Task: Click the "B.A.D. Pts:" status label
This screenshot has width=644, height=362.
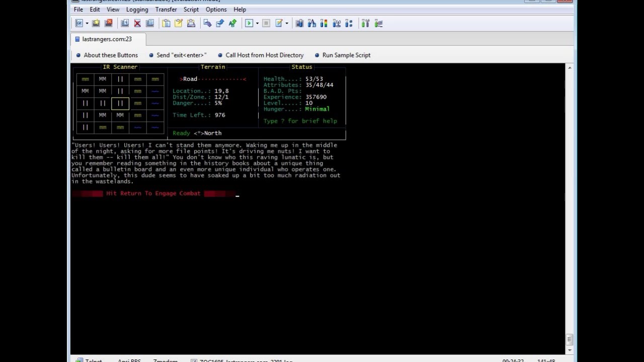Action: tap(282, 91)
